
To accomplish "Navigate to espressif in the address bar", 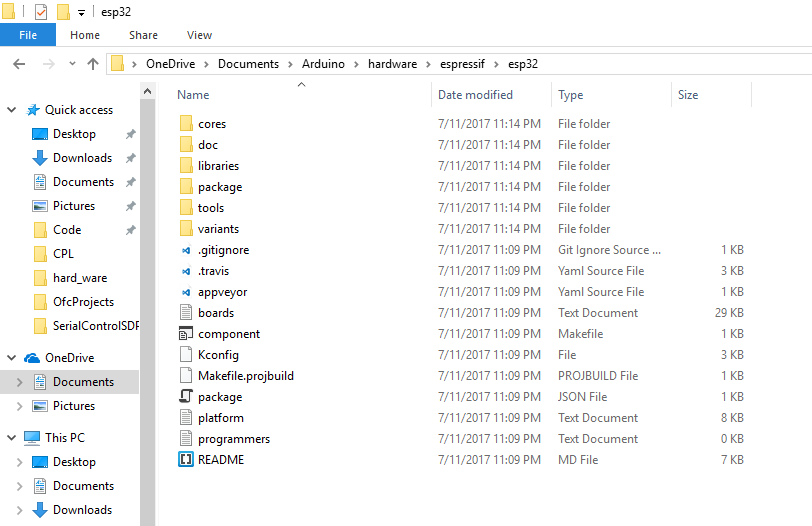I will pos(462,64).
